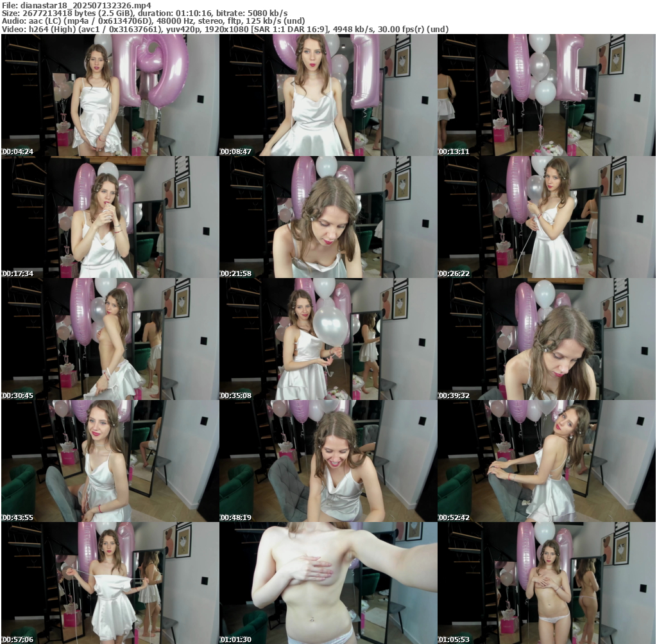Select the thumbnail frame stamped 00:21:58
The height and width of the screenshot is (644, 657).
[328, 217]
